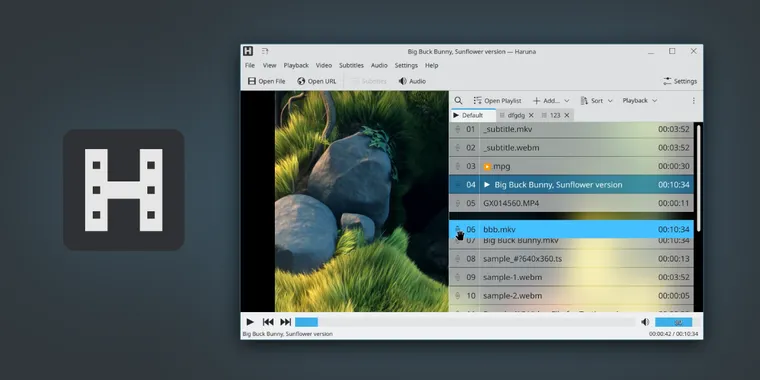Select sample-1.webm in playlist
This screenshot has height=380, width=760.
point(571,277)
